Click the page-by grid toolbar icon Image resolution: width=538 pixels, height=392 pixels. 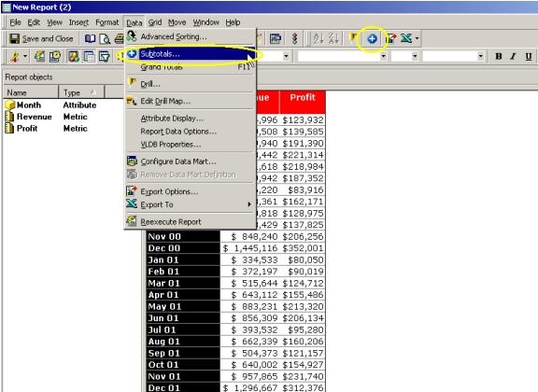89,56
